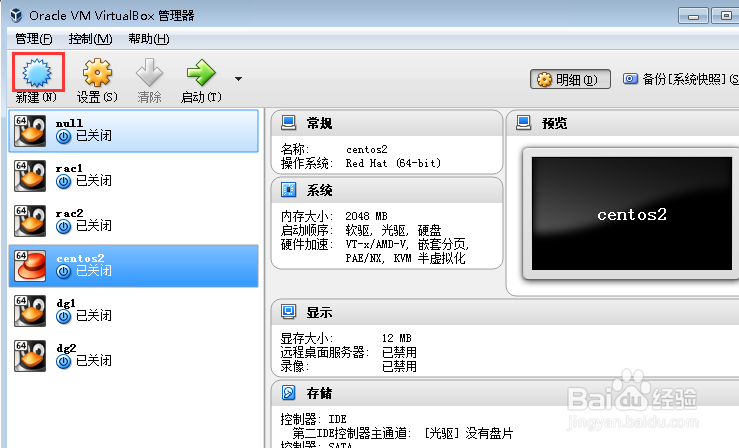
Task: Click the centos2 preview thumbnail
Action: coord(632,214)
